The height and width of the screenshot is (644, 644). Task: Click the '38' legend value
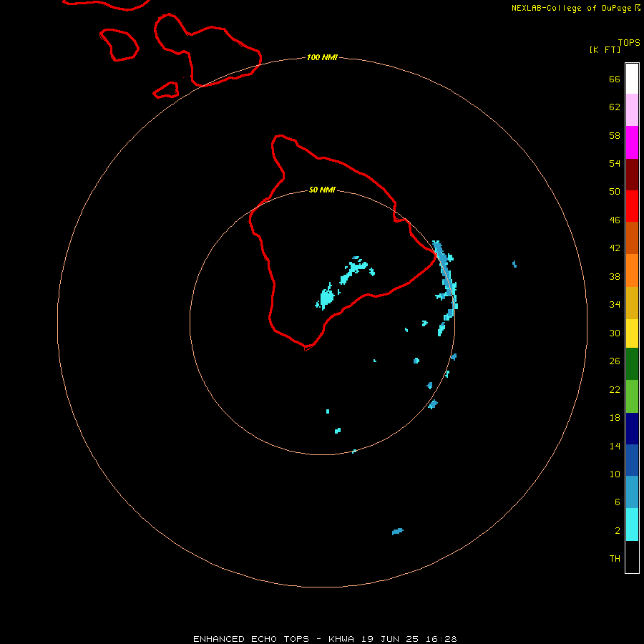615,276
